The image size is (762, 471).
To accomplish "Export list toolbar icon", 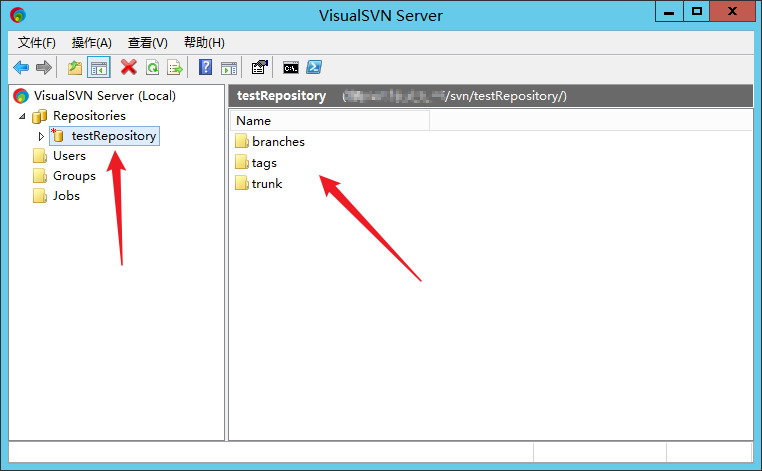I will (x=175, y=68).
